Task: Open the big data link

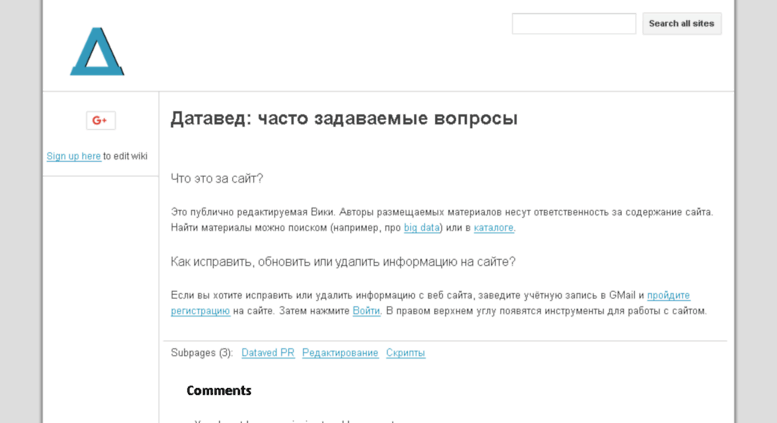Action: [422, 228]
